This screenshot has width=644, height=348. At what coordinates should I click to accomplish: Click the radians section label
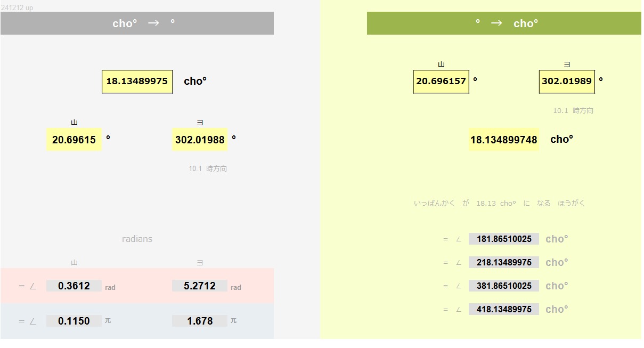137,239
